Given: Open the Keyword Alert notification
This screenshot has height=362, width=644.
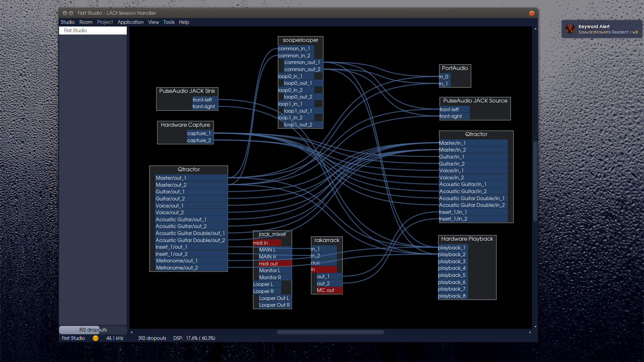Looking at the screenshot, I should [x=602, y=29].
